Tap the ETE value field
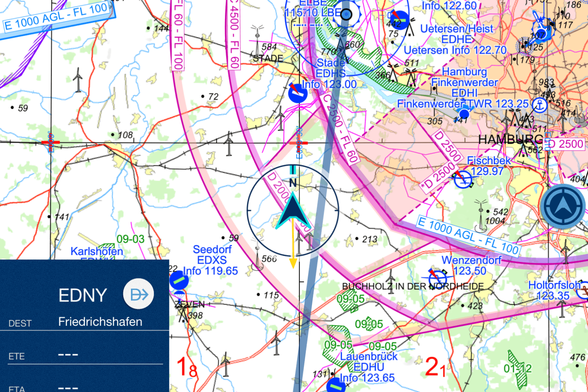 pyautogui.click(x=68, y=355)
